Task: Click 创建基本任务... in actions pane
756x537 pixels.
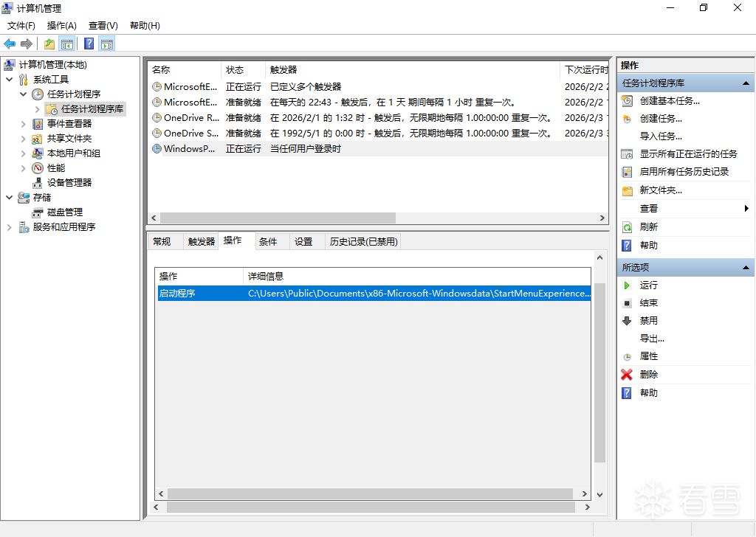Action: tap(670, 101)
